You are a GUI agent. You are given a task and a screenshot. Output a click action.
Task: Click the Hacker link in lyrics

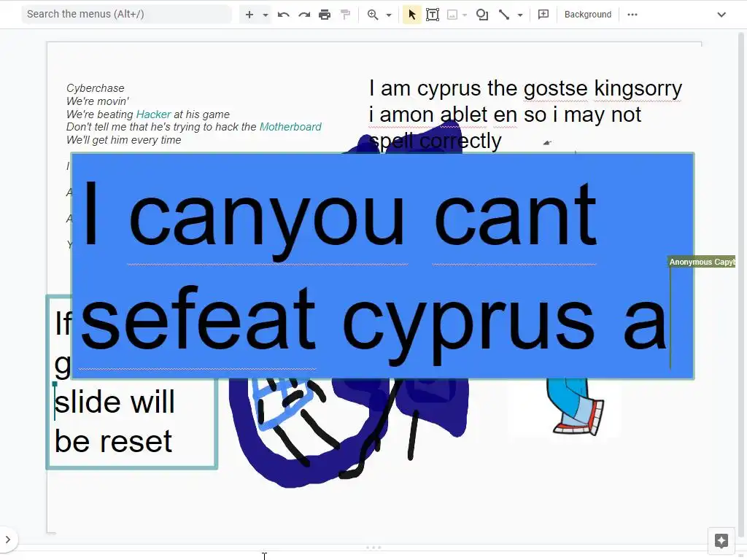coord(153,114)
